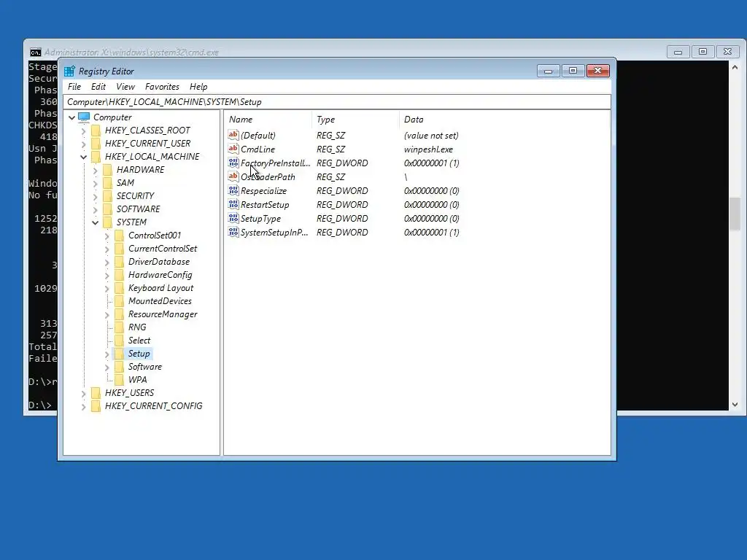The height and width of the screenshot is (560, 747).
Task: Click the SYSTEM folder icon
Action: point(108,222)
